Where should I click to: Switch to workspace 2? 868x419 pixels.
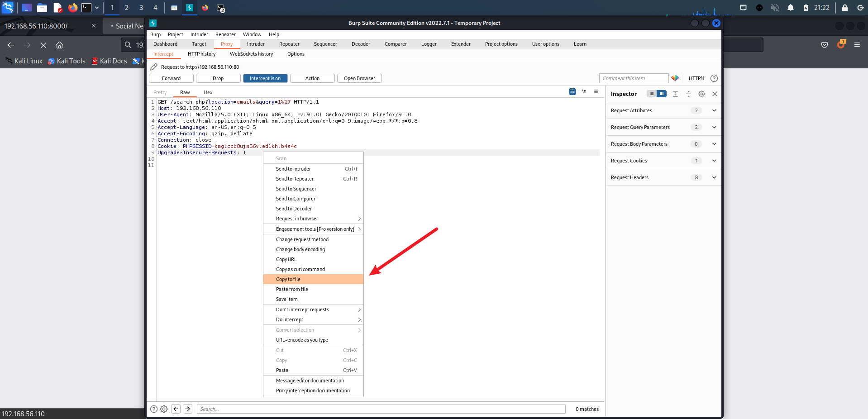coord(126,7)
